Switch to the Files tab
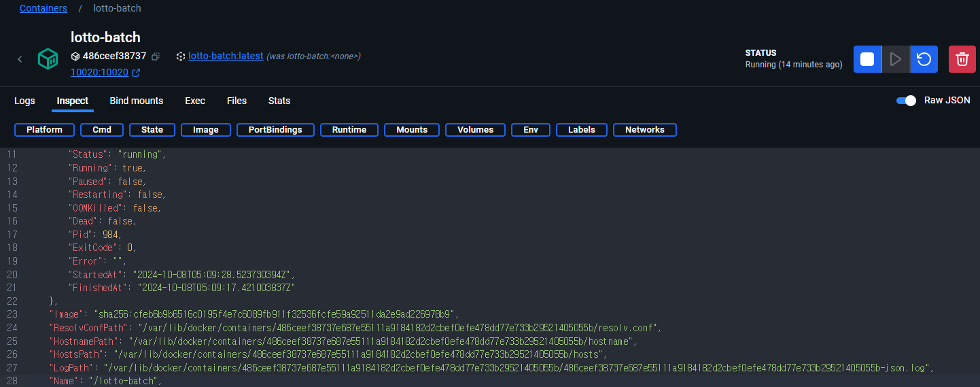The height and width of the screenshot is (387, 980). 237,101
